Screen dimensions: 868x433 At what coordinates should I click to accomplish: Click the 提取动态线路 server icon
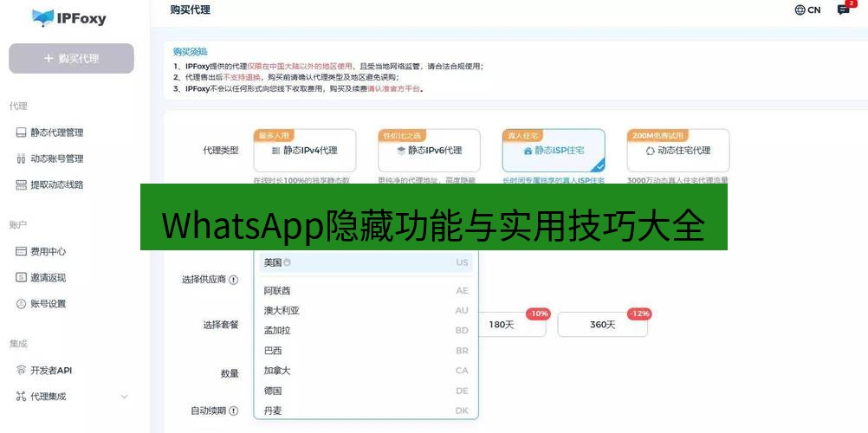coord(21,185)
